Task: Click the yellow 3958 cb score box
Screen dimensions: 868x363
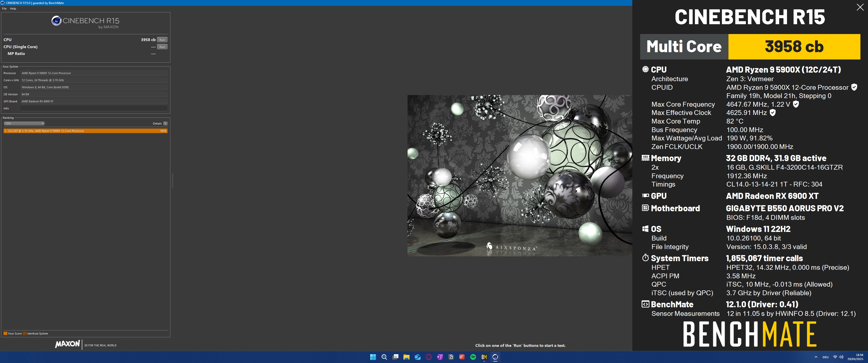Action: (x=794, y=46)
